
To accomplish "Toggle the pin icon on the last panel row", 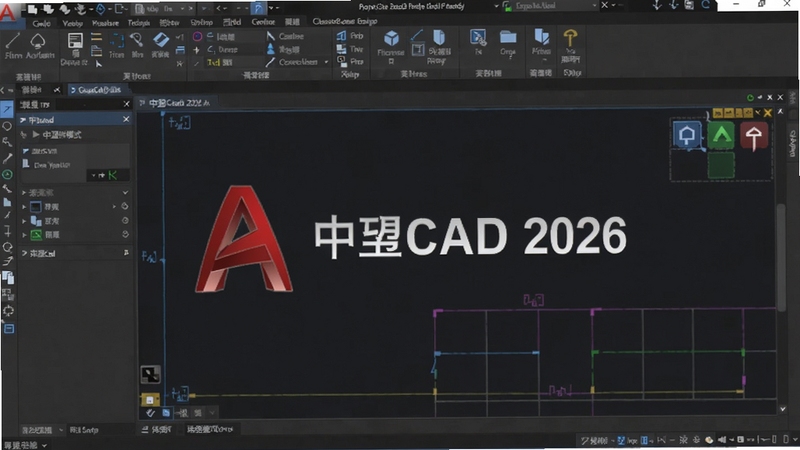I will [x=126, y=253].
